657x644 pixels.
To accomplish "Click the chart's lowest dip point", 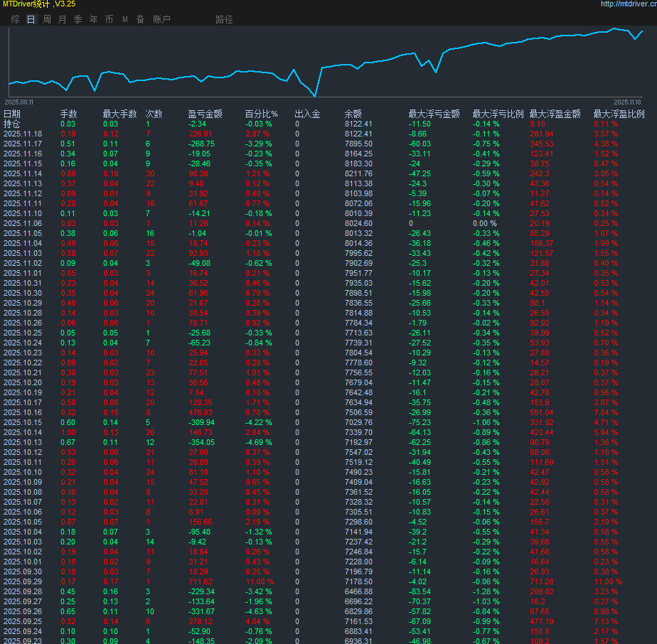I will tap(315, 95).
